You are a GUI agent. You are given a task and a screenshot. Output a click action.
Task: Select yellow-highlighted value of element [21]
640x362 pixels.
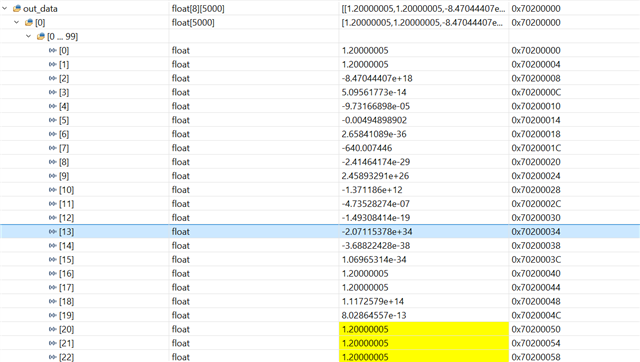[x=424, y=343]
